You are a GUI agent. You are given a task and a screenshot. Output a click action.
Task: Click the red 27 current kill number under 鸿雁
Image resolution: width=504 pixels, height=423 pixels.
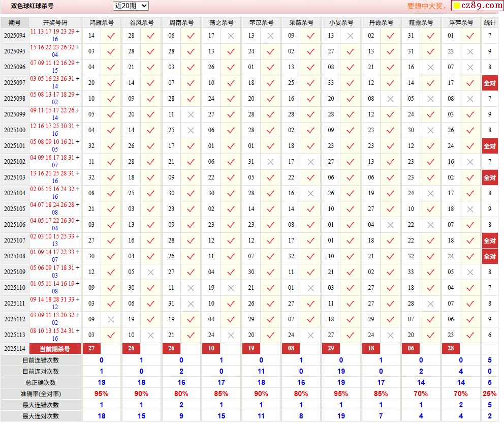click(91, 348)
